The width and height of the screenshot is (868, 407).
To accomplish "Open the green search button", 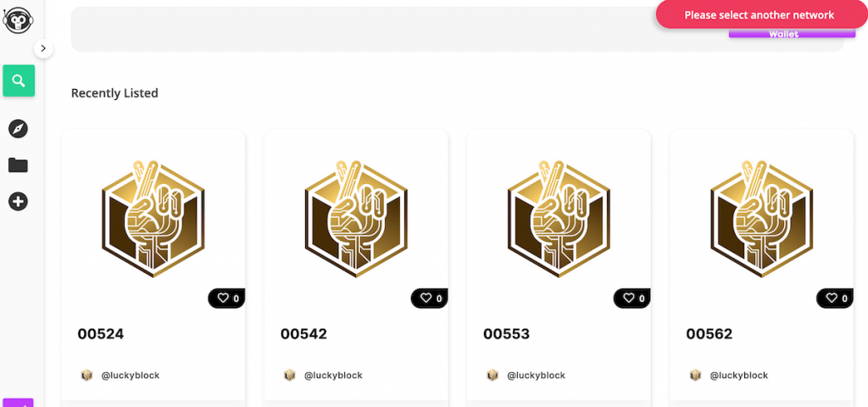I will click(x=19, y=81).
